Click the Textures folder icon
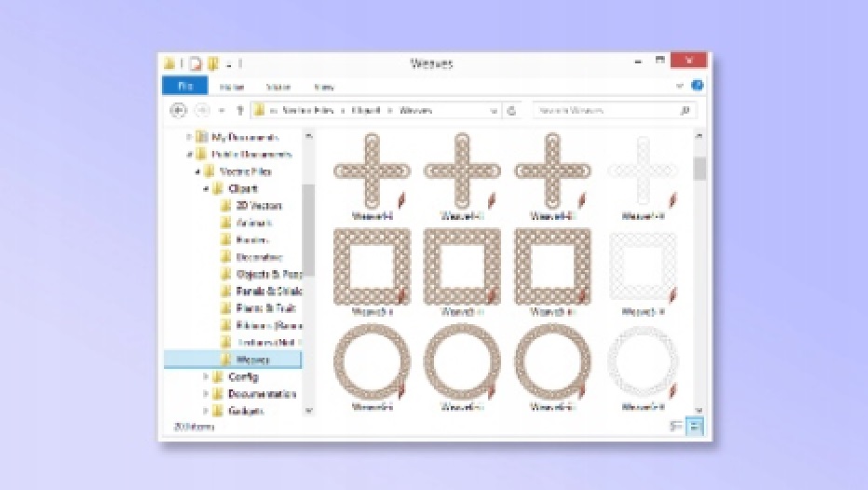 coord(226,343)
